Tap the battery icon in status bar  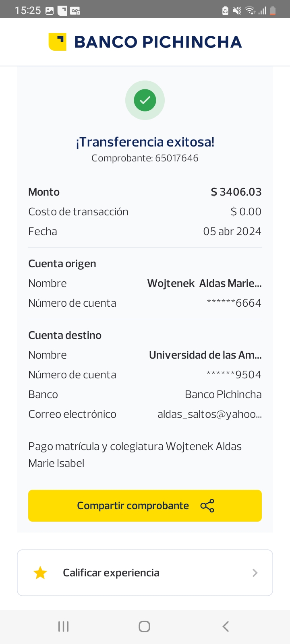click(273, 11)
